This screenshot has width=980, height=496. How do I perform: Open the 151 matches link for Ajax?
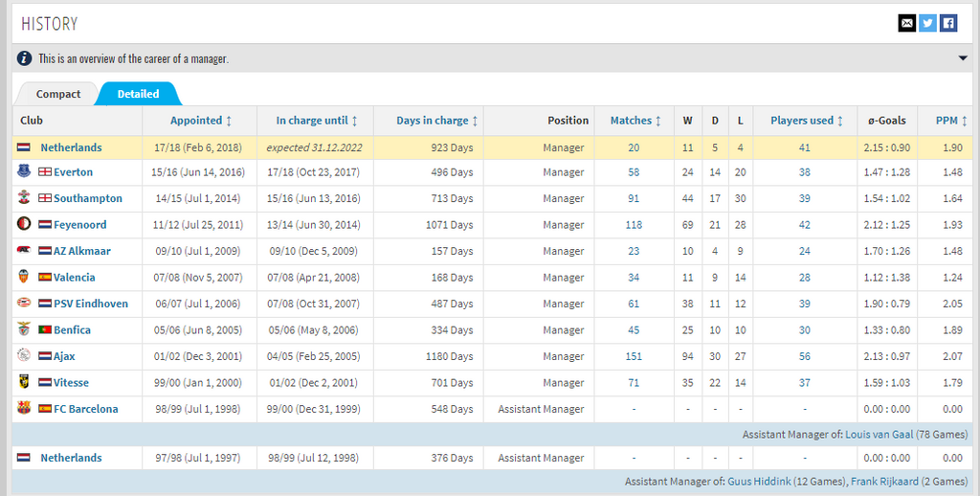tap(634, 356)
